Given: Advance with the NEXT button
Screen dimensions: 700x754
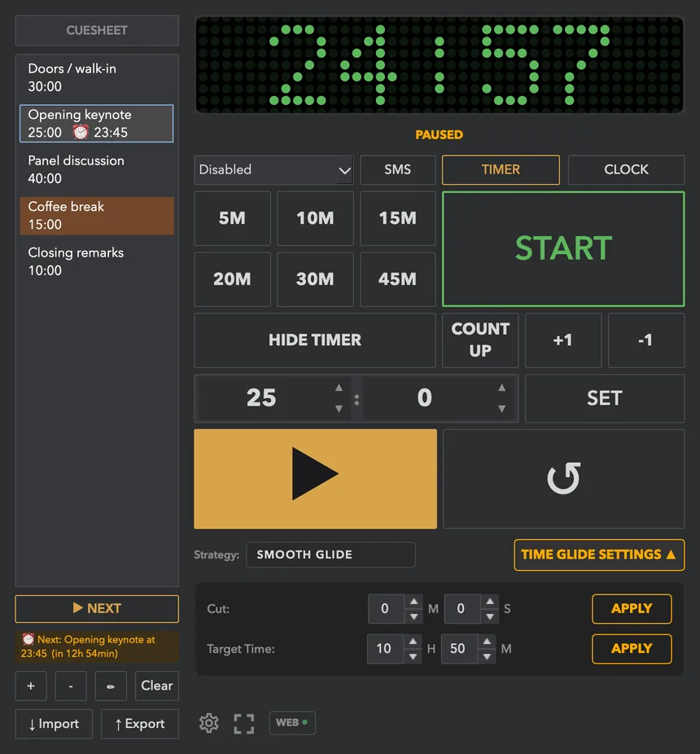Looking at the screenshot, I should (97, 609).
